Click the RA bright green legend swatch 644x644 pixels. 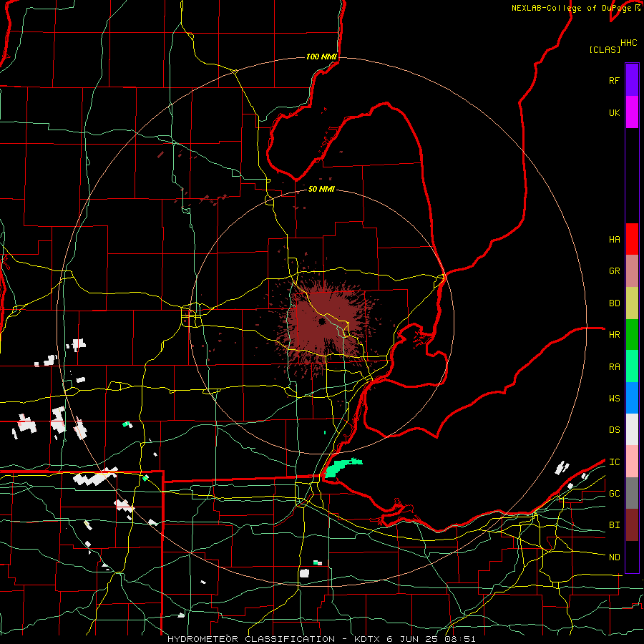(x=632, y=366)
